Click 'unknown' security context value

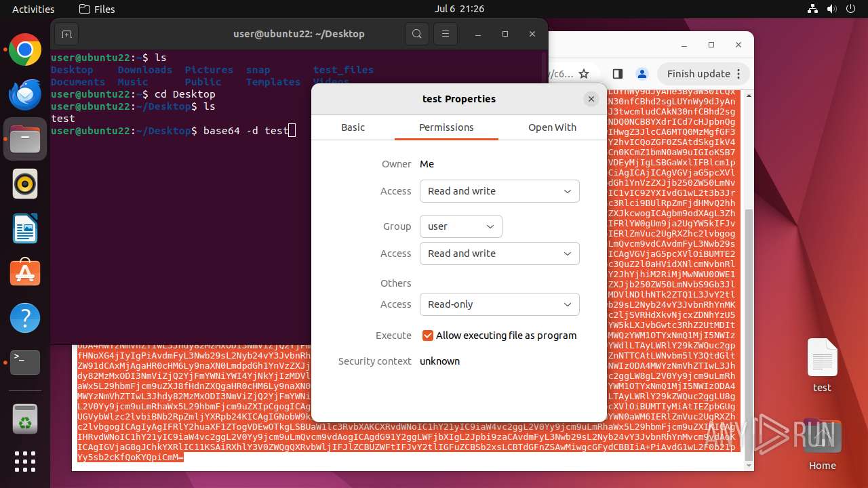(x=439, y=361)
